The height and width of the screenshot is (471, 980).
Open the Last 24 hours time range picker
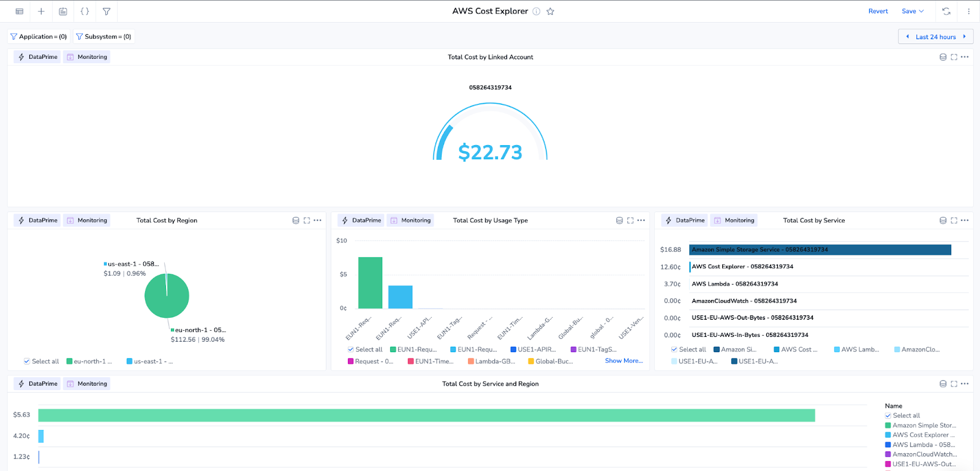(x=935, y=37)
